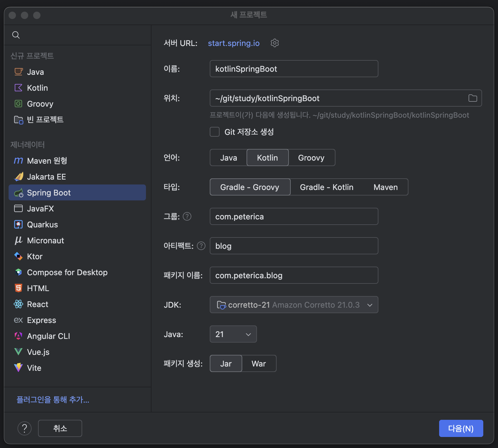The image size is (498, 448).
Task: Edit the artifact field blog
Action: (x=294, y=246)
